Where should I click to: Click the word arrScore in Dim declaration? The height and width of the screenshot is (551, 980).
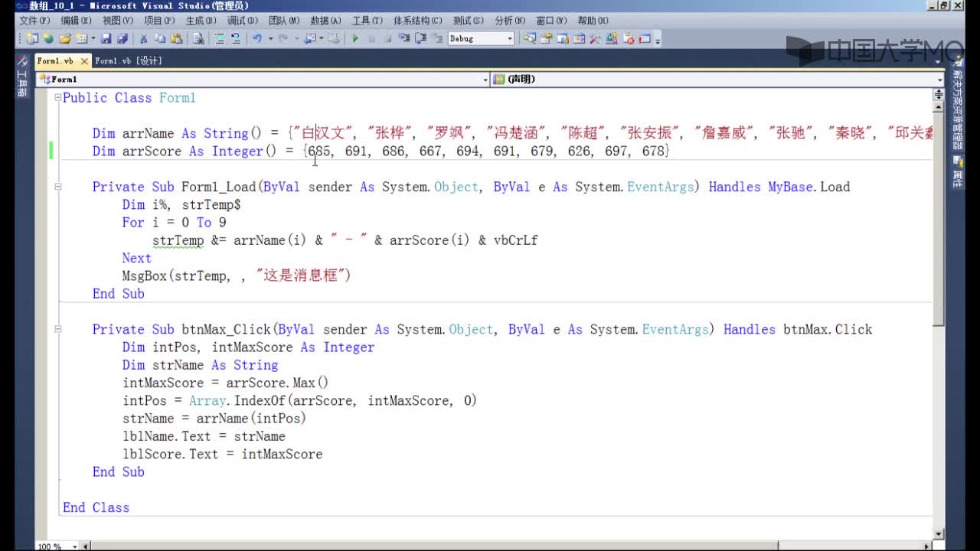152,152
